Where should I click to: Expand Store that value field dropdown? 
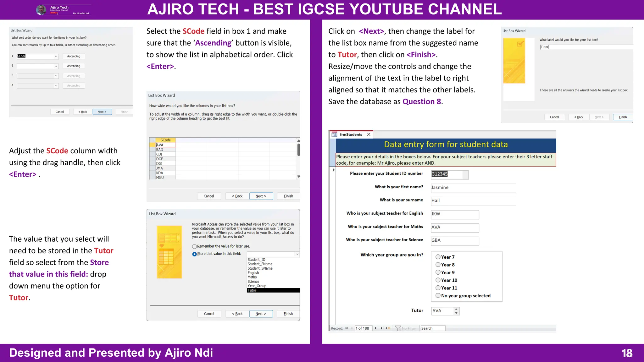pos(297,254)
